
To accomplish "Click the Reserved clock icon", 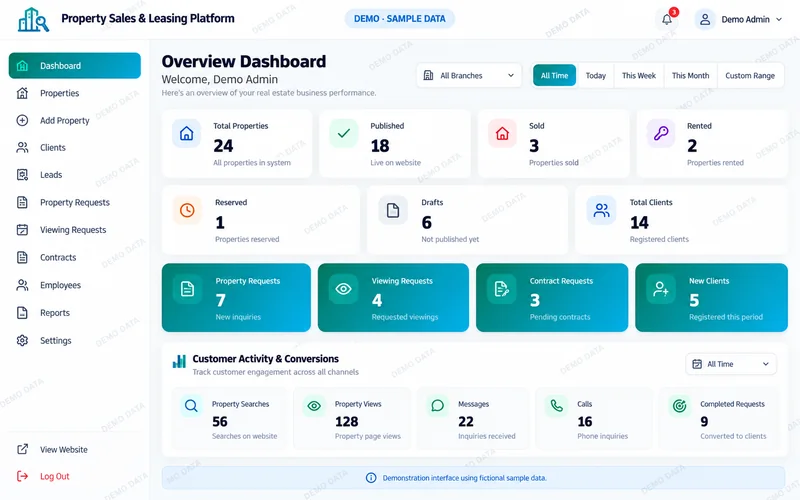I will [187, 210].
